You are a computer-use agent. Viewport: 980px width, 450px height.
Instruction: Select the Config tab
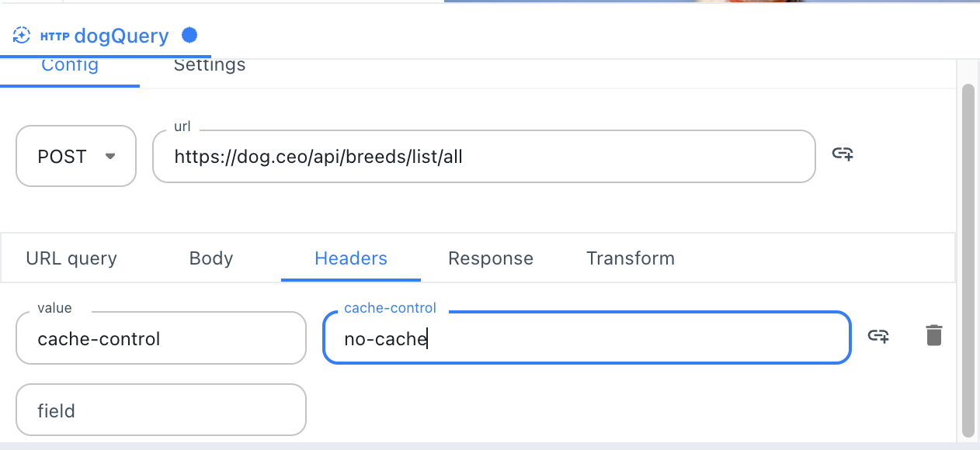70,65
